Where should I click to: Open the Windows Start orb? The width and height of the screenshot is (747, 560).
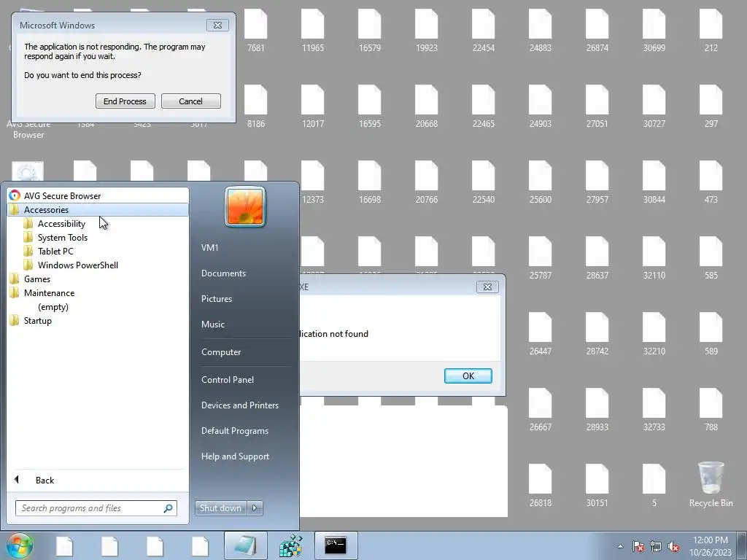[20, 545]
